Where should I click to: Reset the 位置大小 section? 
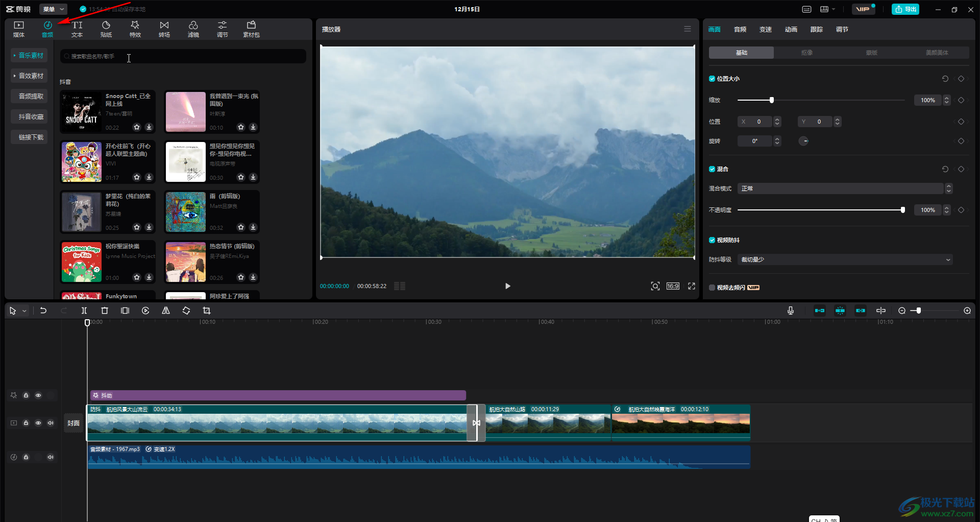click(x=945, y=79)
